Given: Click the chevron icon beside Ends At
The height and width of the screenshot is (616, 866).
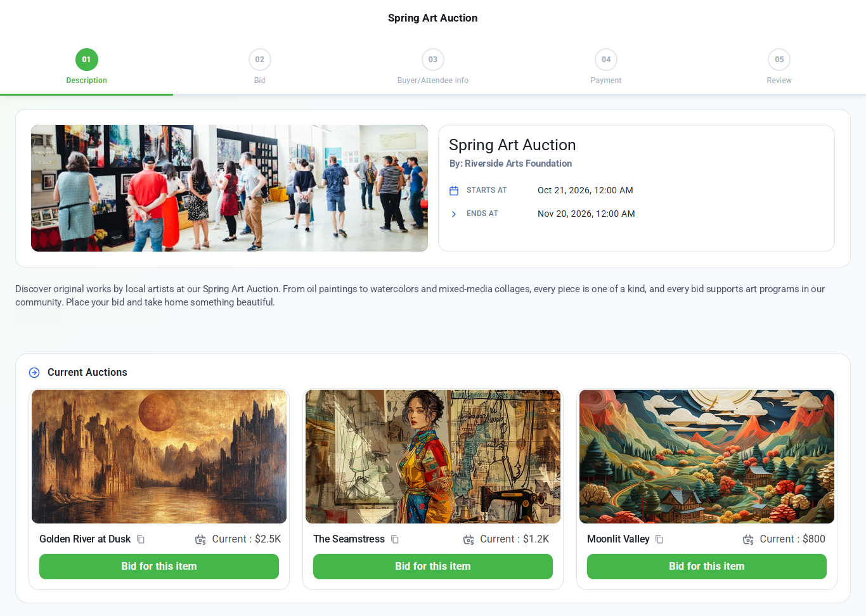Looking at the screenshot, I should 454,214.
